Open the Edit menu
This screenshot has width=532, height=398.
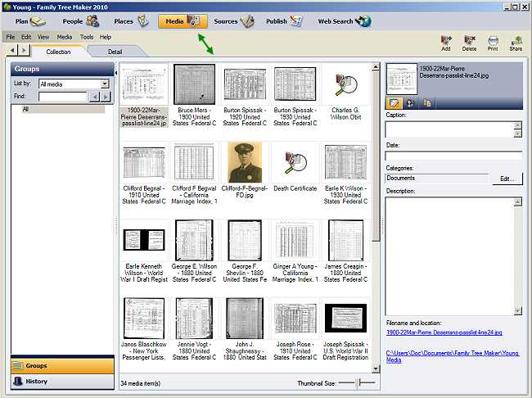(x=26, y=37)
